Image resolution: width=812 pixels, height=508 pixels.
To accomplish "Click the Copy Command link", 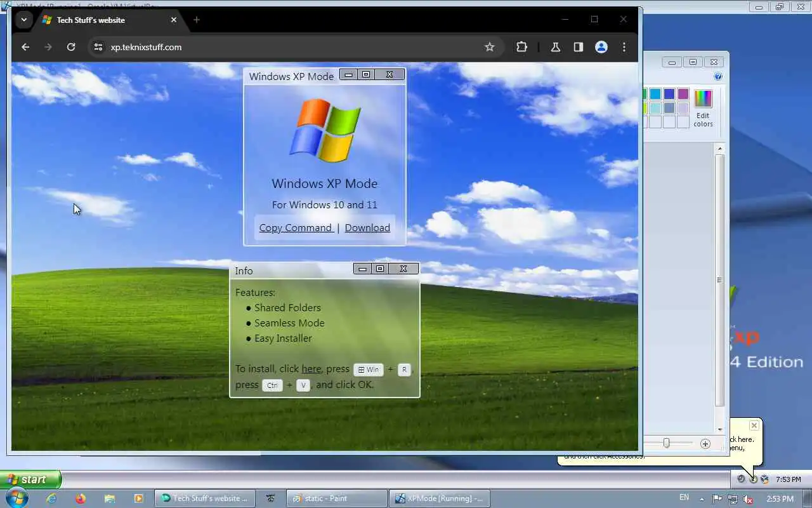I will [296, 227].
